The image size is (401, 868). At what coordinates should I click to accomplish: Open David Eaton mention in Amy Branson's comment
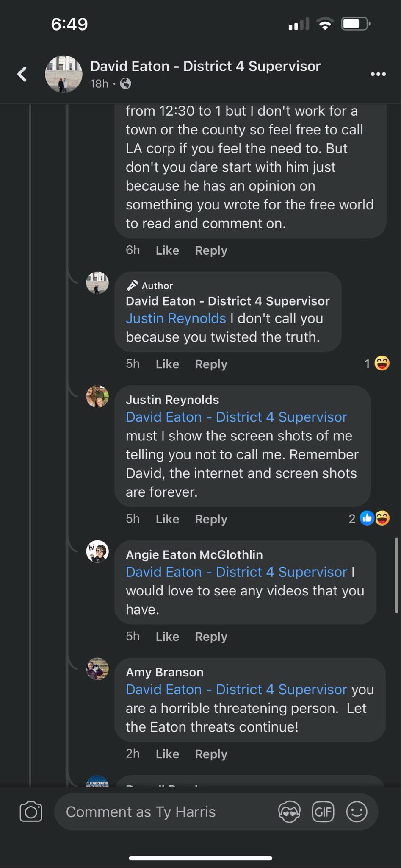(x=236, y=690)
